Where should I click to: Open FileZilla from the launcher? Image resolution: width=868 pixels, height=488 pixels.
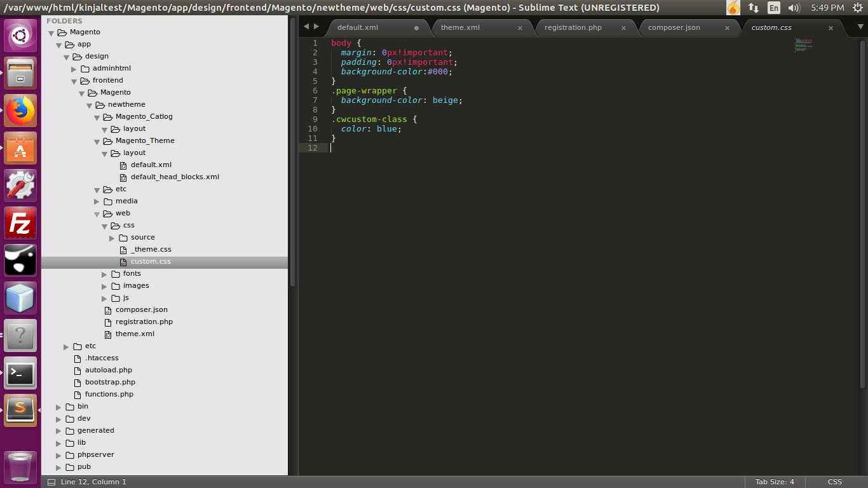(x=21, y=223)
